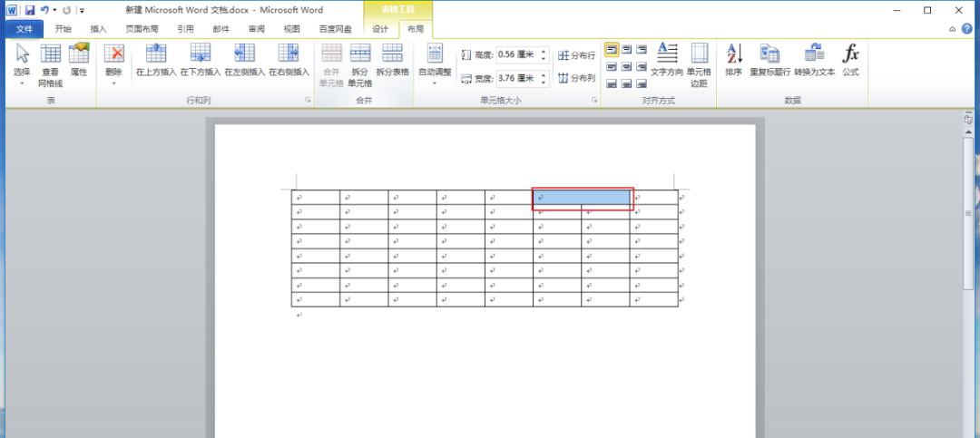Open the AutoFit (自动调整) dropdown
The image size is (980, 438).
pos(435,83)
